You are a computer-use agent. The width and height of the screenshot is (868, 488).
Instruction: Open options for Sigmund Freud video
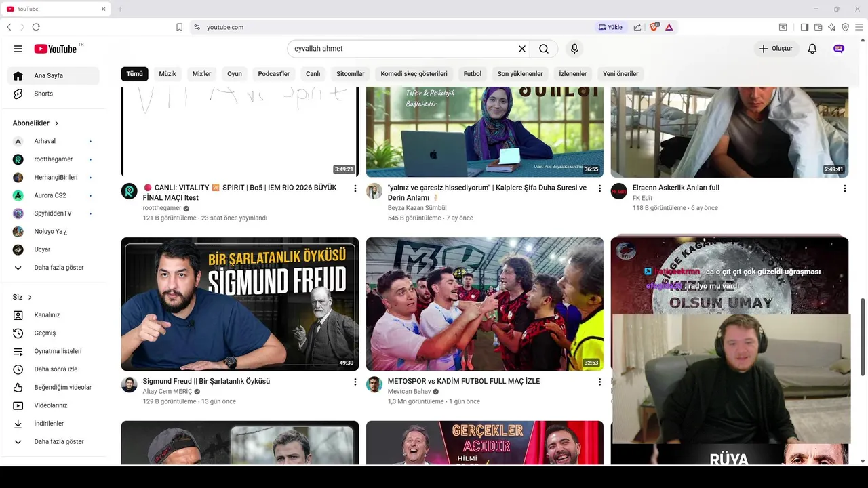pyautogui.click(x=355, y=382)
